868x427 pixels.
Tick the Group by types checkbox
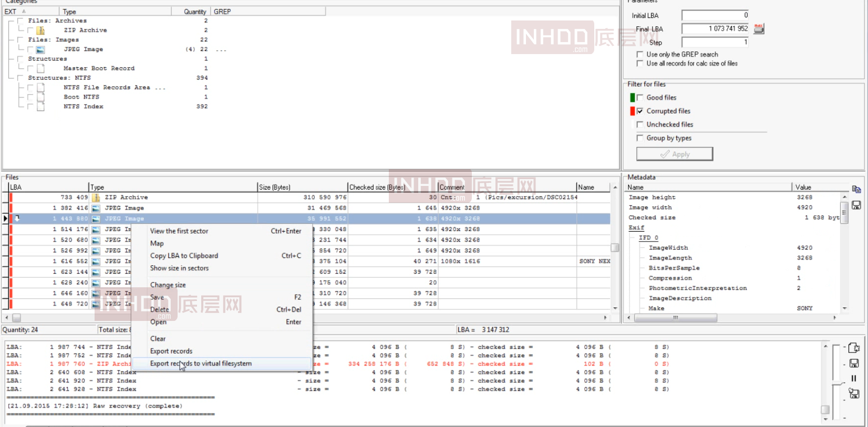639,138
